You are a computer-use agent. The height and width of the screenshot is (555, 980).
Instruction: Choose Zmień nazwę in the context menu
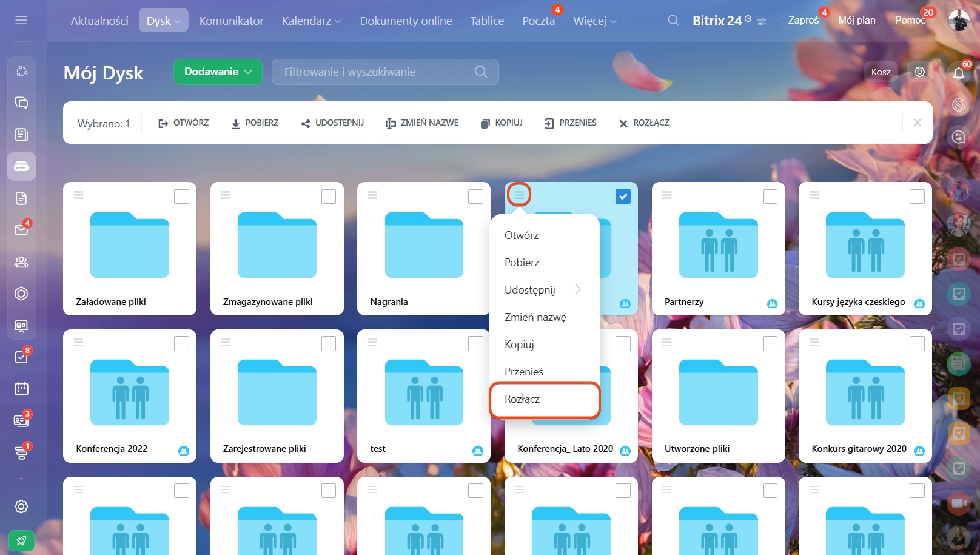pos(535,317)
